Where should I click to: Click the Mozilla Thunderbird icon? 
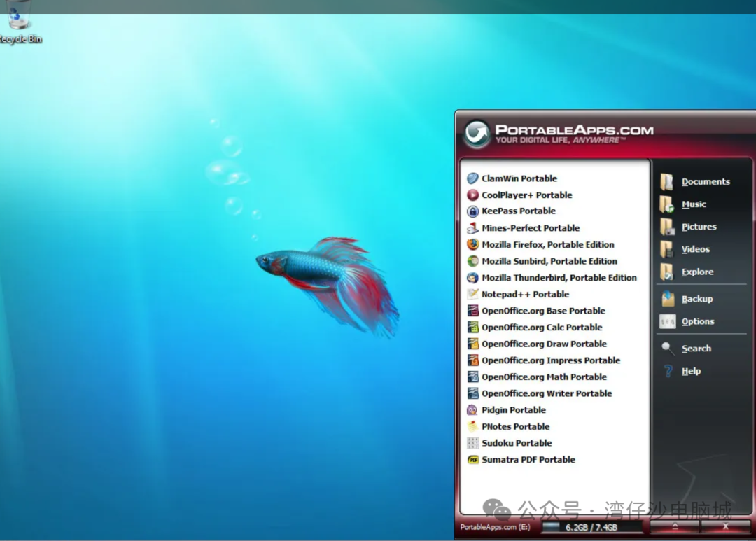(472, 278)
